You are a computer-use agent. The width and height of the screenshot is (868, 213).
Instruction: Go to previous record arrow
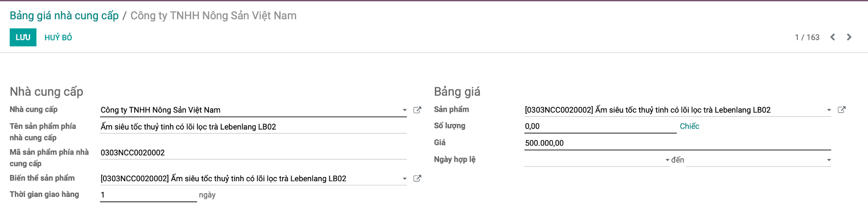tap(832, 37)
